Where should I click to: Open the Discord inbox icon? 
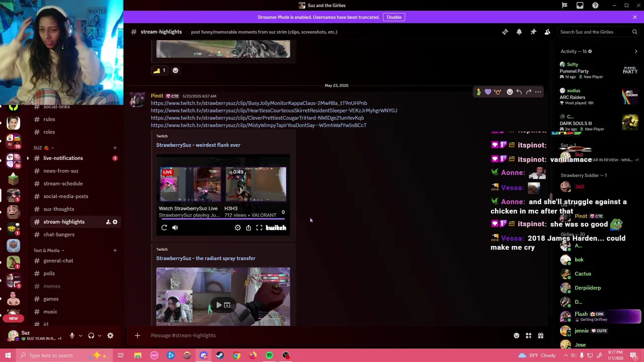[x=580, y=6]
